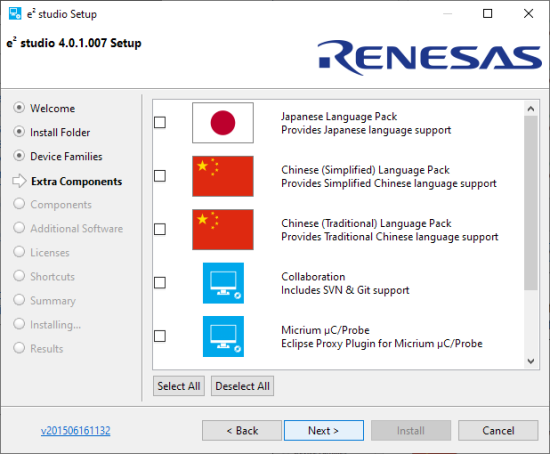Click the Renesas logo
Image resolution: width=550 pixels, height=454 pixels.
[x=429, y=58]
